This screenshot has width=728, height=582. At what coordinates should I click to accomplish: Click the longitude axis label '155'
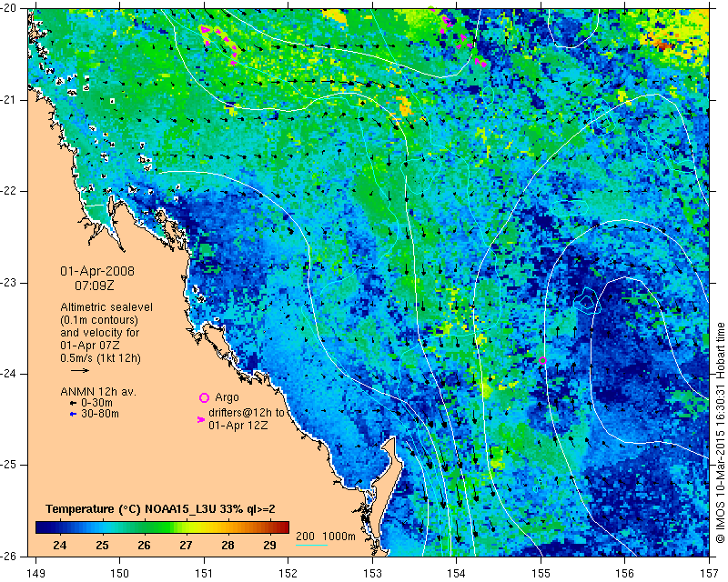pyautogui.click(x=541, y=574)
